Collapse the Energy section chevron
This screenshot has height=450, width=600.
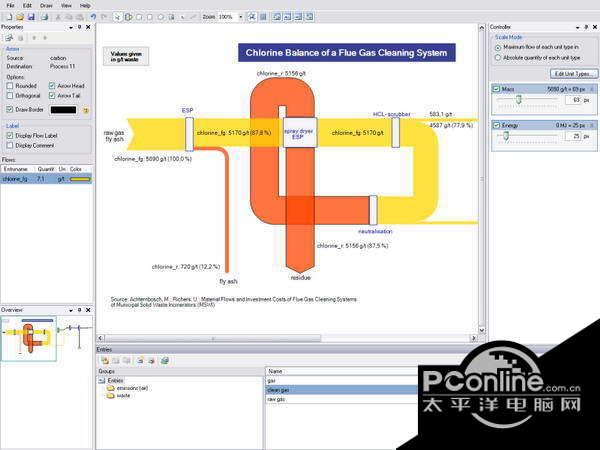[592, 126]
